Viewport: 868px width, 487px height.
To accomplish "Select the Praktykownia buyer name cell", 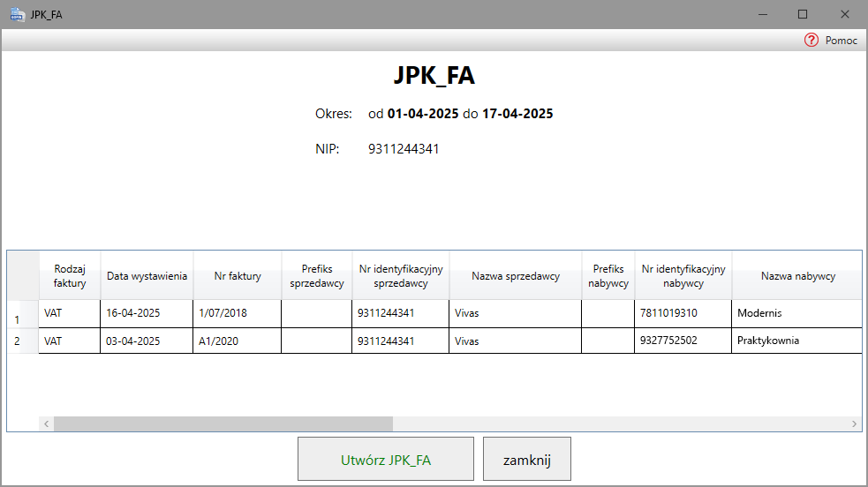I will click(x=797, y=341).
